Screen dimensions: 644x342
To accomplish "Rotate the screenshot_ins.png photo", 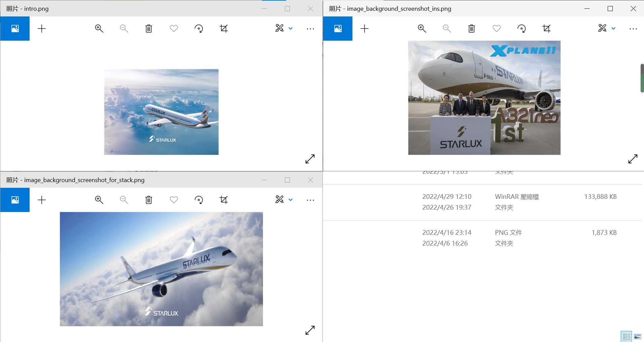I will 522,29.
